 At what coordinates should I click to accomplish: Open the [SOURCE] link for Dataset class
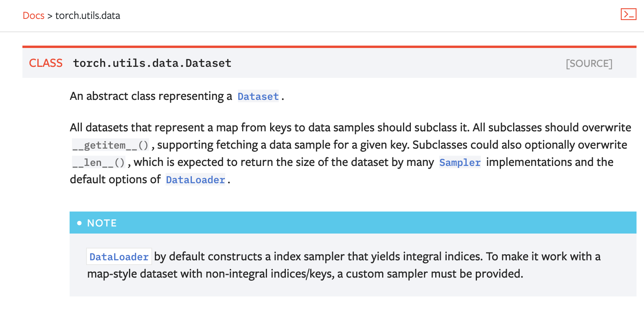[x=589, y=63]
